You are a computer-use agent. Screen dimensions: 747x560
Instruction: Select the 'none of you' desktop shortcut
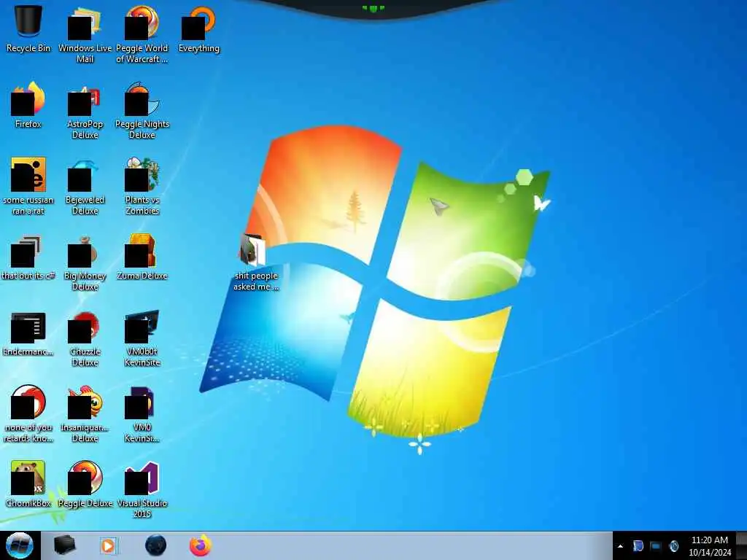pos(28,413)
